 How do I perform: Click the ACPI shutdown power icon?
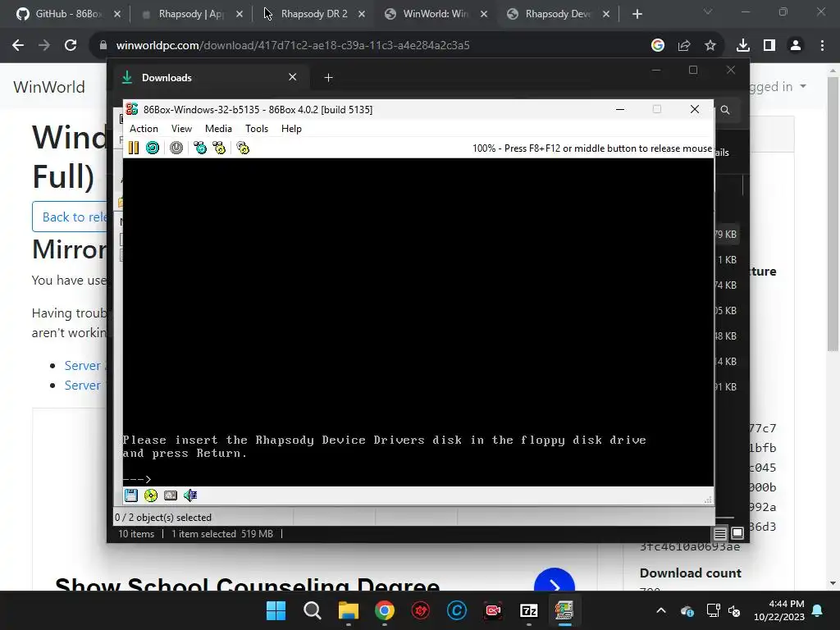(x=176, y=148)
